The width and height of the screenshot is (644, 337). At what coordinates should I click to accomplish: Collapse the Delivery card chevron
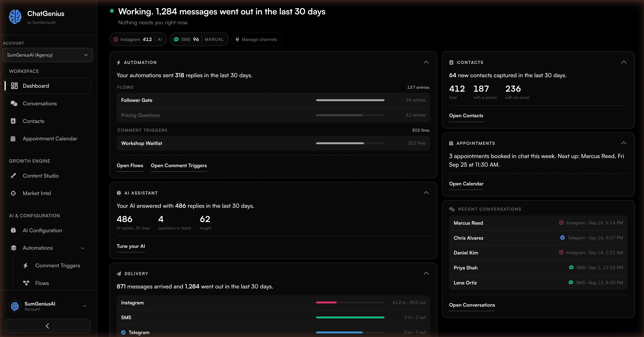point(426,273)
